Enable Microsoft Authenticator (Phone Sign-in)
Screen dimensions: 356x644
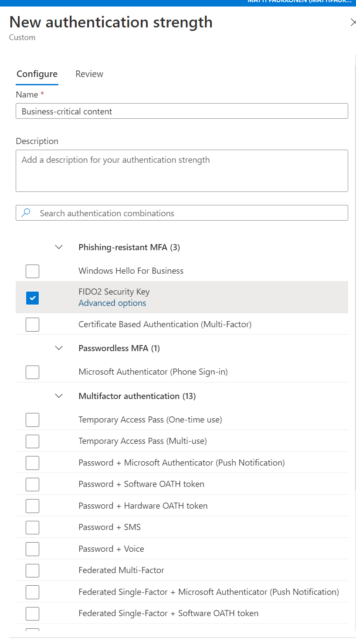[32, 372]
